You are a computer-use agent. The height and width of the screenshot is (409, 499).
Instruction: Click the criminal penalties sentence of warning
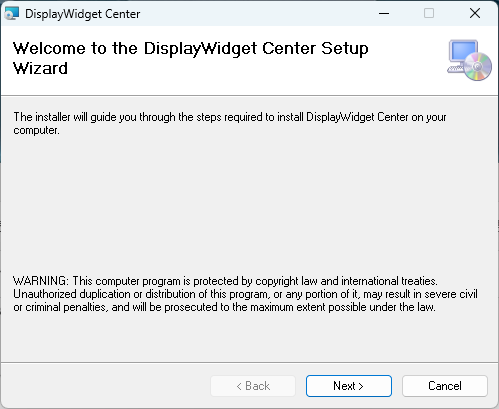(x=224, y=307)
